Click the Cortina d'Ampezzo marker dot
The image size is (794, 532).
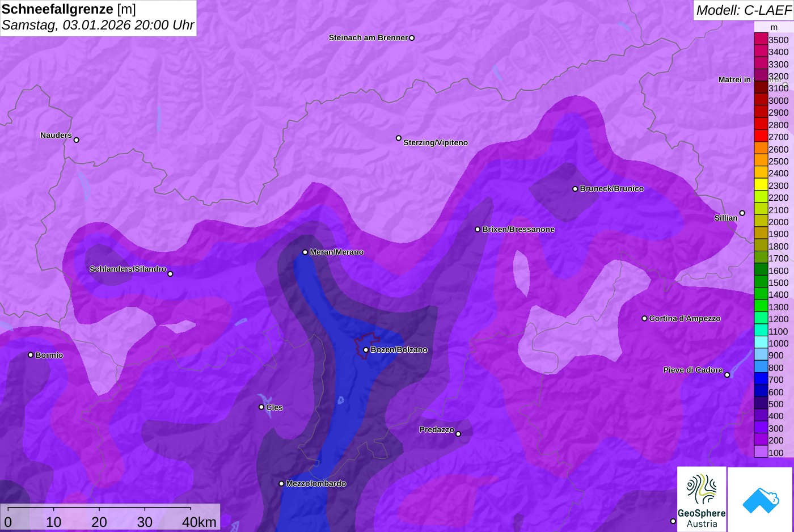click(644, 319)
